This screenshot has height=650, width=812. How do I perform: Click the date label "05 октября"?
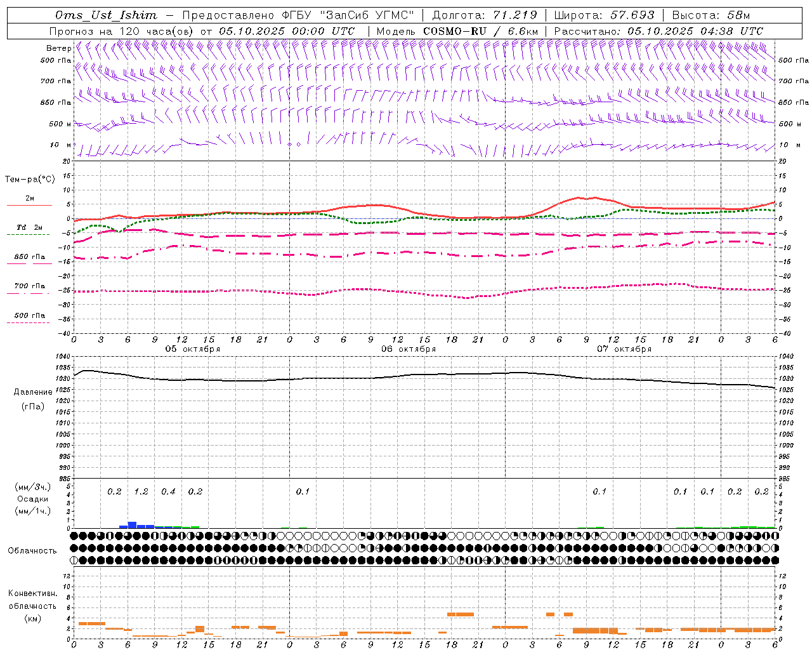pyautogui.click(x=193, y=349)
